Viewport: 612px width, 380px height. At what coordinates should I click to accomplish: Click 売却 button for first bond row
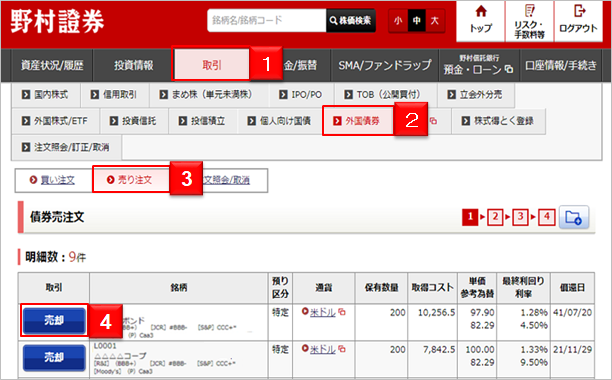coord(54,321)
